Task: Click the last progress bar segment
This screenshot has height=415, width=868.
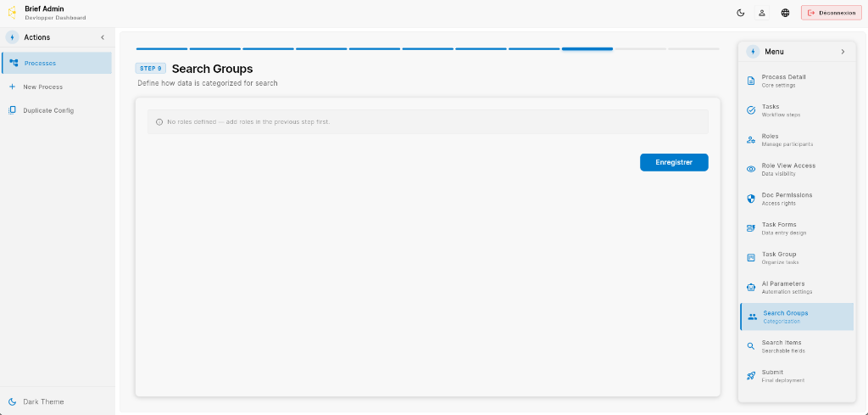Action: [x=693, y=48]
